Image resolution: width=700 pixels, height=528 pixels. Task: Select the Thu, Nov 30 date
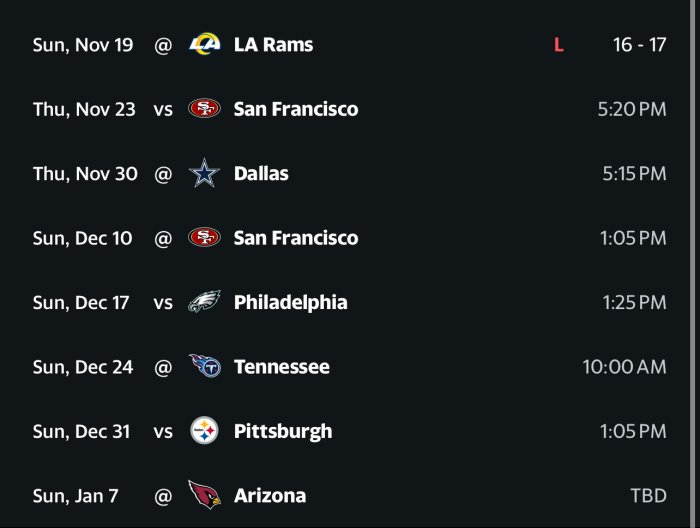pos(85,174)
